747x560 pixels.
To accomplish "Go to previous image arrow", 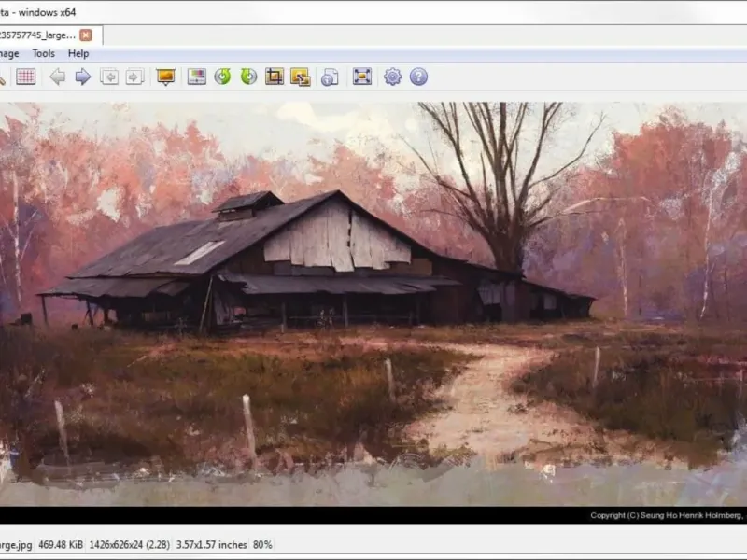I will (58, 77).
